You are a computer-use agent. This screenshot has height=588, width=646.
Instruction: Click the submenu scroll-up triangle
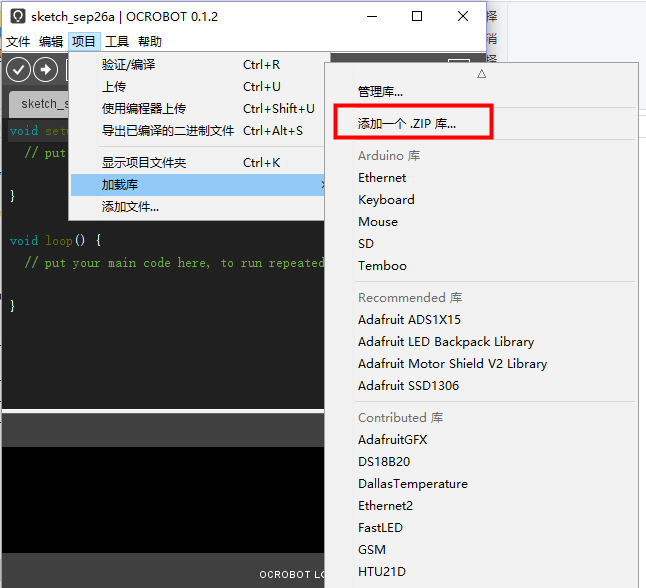481,74
